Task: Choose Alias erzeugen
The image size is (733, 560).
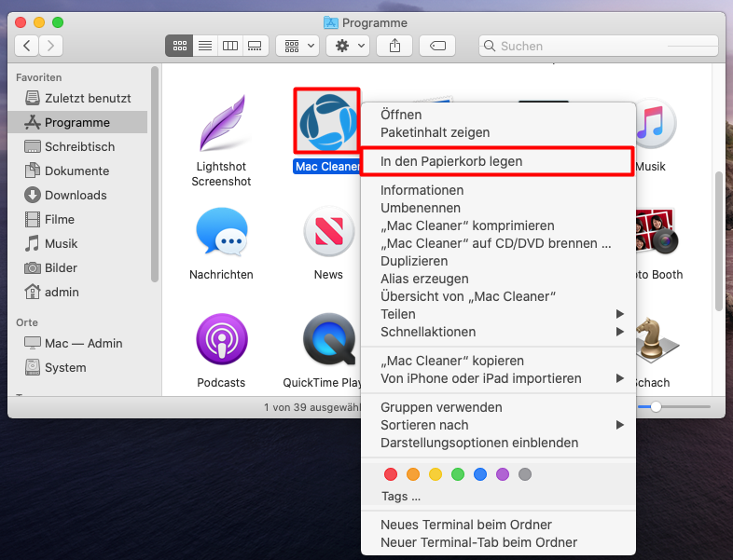Action: click(x=498, y=280)
